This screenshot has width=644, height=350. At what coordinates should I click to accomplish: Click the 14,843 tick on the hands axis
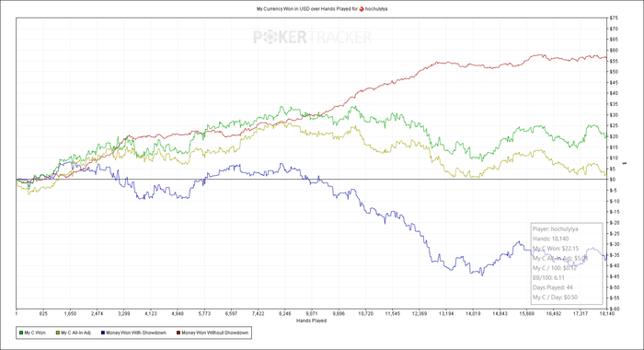(500, 314)
